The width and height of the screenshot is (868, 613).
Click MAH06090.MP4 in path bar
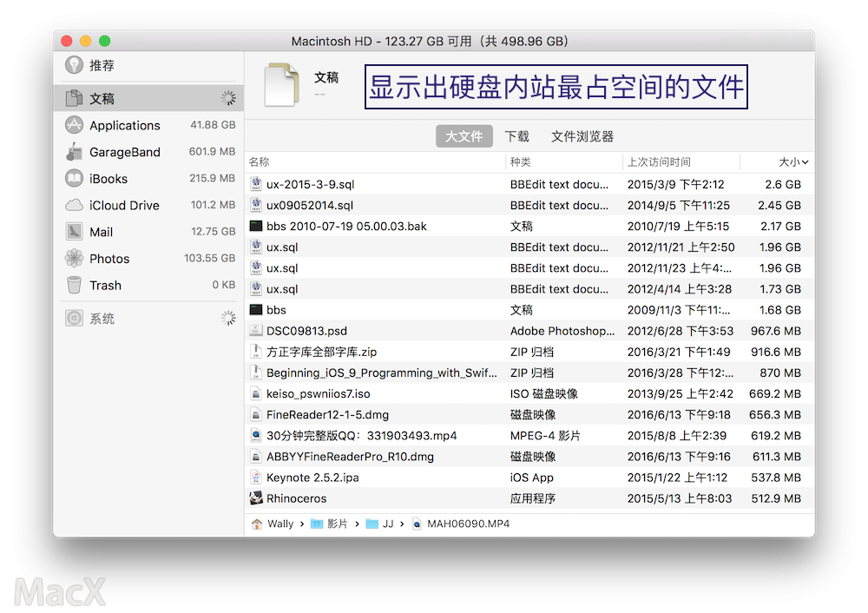(x=462, y=524)
